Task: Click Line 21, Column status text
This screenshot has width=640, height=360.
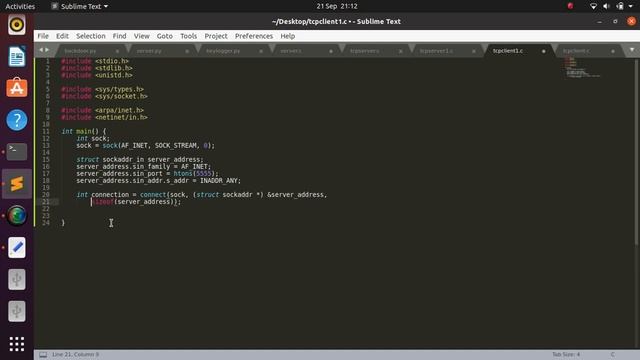Action: (76, 354)
